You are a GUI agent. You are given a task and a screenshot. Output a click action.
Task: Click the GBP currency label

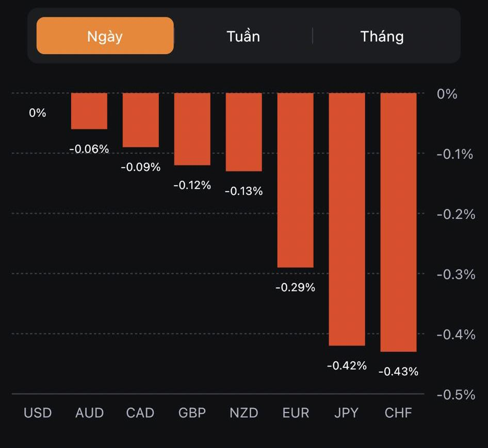192,413
